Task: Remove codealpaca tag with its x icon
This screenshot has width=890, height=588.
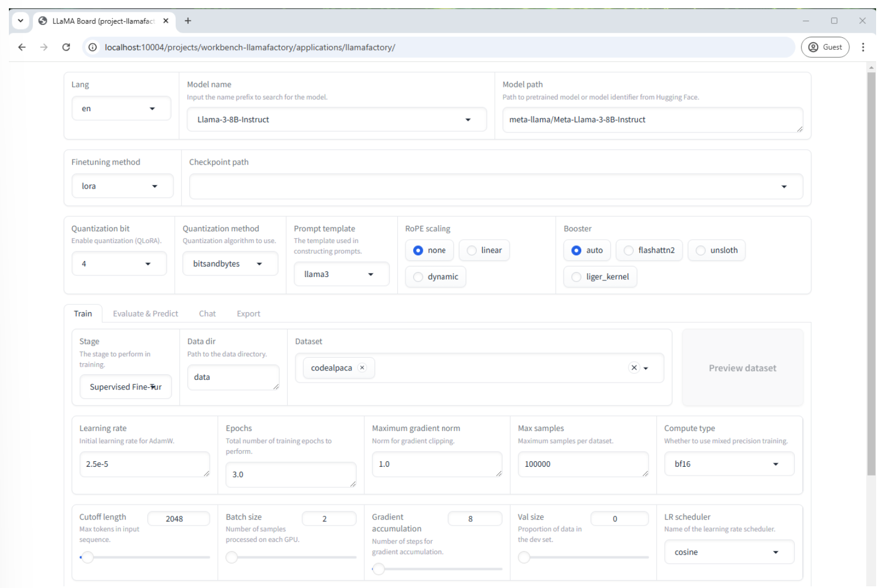Action: (362, 368)
